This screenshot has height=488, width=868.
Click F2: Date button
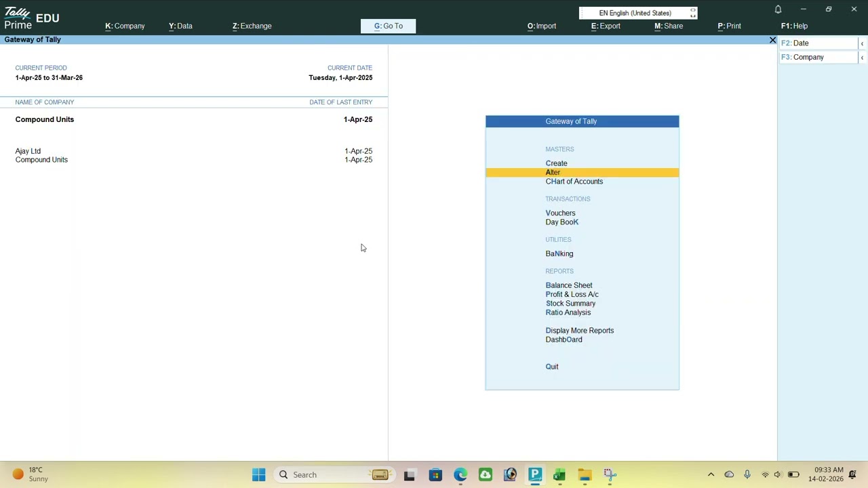(x=818, y=43)
